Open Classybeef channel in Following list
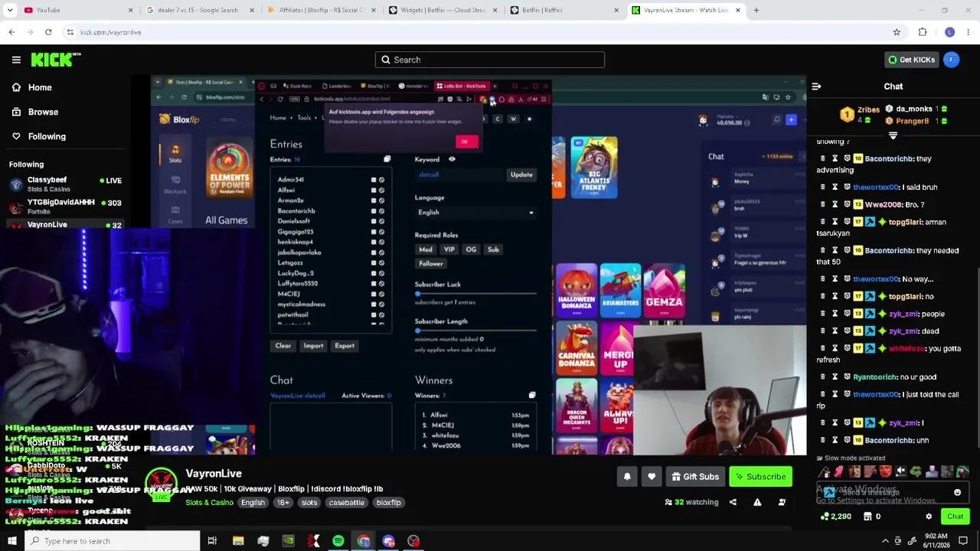The height and width of the screenshot is (551, 980). [65, 184]
